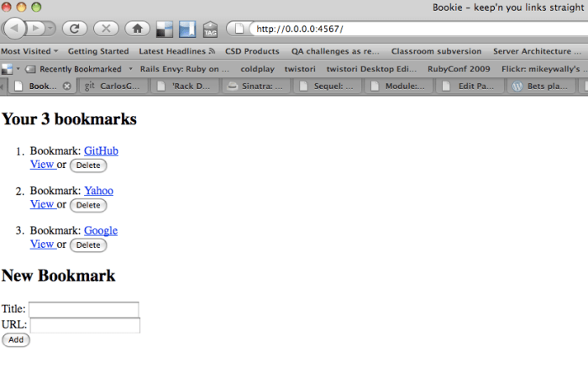Select the 'New Bookmark' heading

click(59, 276)
